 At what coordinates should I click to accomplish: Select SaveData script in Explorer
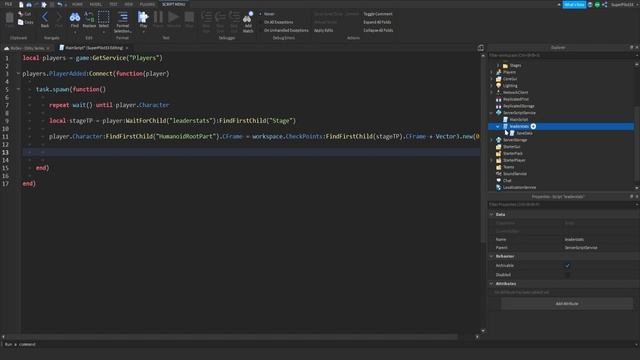tap(524, 133)
